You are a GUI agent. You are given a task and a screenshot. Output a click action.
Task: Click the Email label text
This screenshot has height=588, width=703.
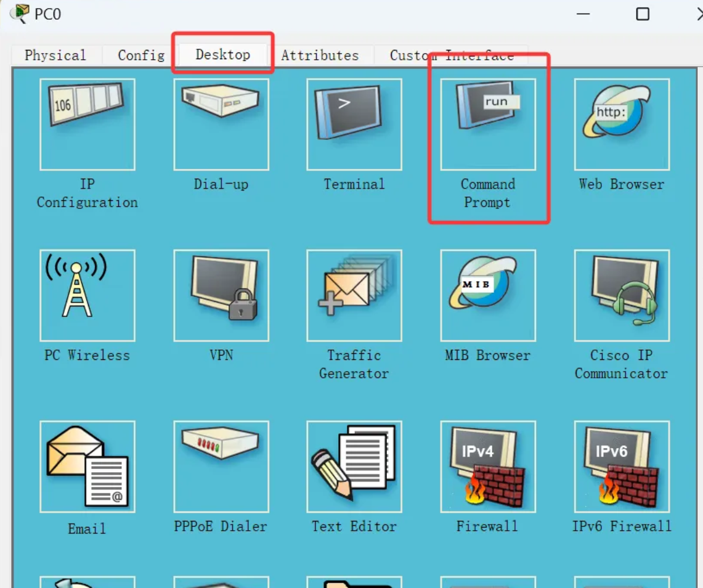click(x=87, y=529)
